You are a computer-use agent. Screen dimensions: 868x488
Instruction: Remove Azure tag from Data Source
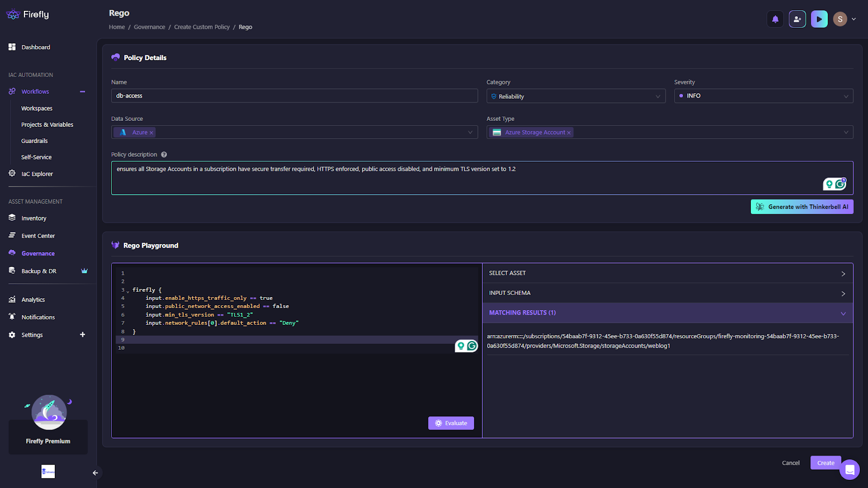[151, 133]
